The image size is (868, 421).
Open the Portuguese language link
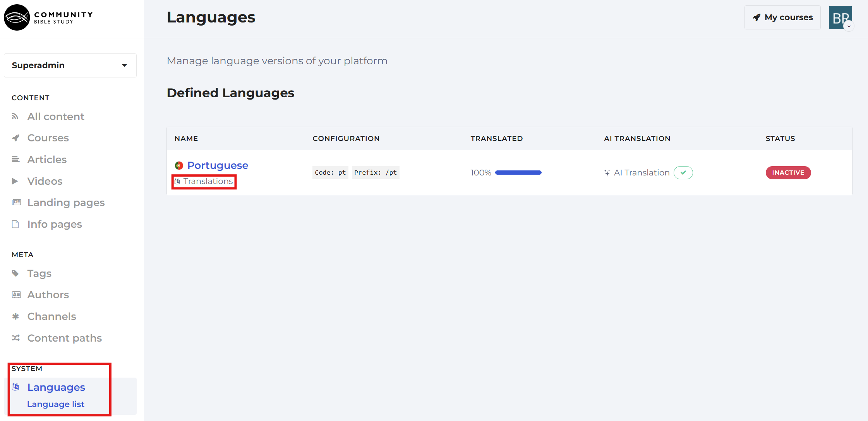tap(218, 165)
